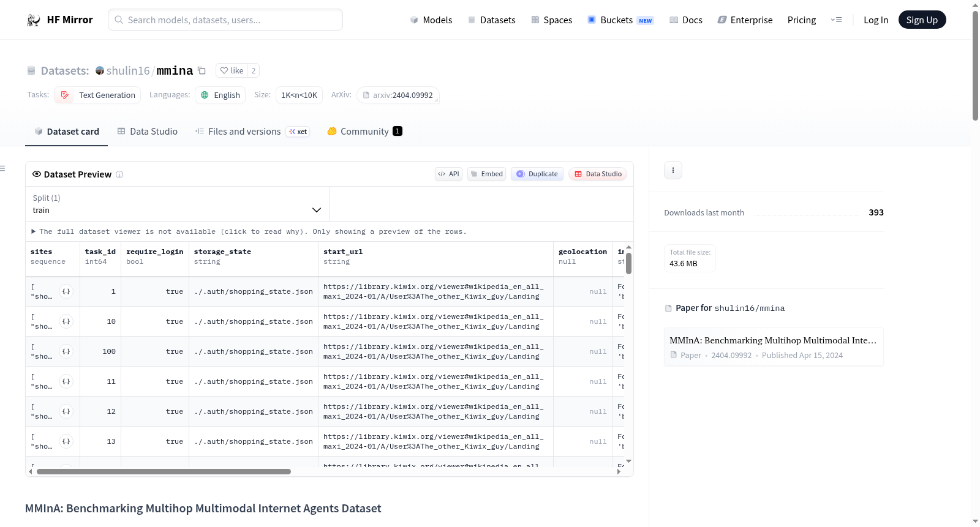Click the table's vertical scrollbar thumb
The width and height of the screenshot is (980, 527).
click(628, 263)
